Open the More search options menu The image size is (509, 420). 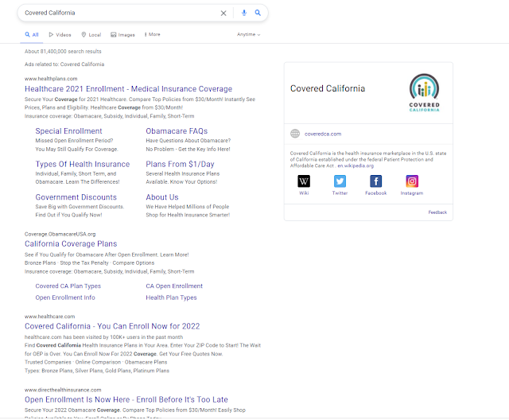[152, 34]
